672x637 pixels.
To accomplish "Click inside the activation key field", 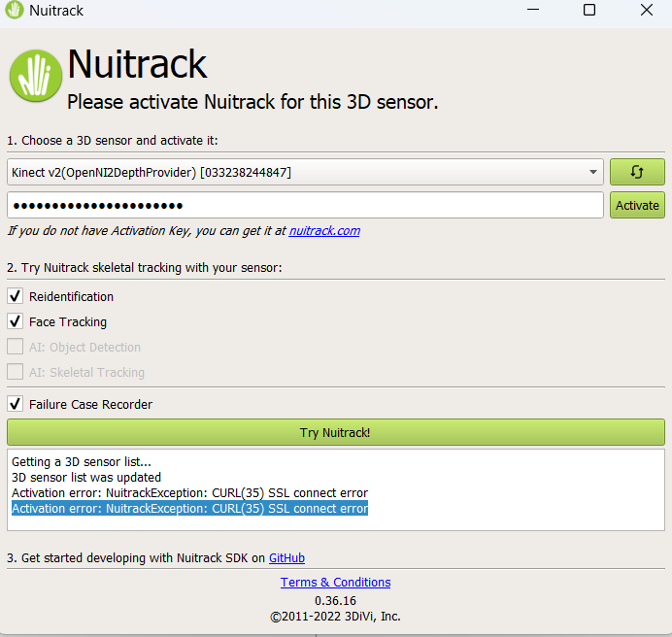I will 305,205.
